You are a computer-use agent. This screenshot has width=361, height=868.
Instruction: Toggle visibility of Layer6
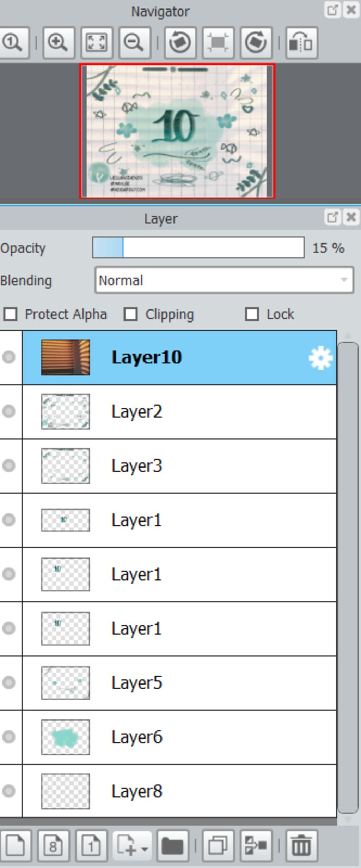(9, 737)
